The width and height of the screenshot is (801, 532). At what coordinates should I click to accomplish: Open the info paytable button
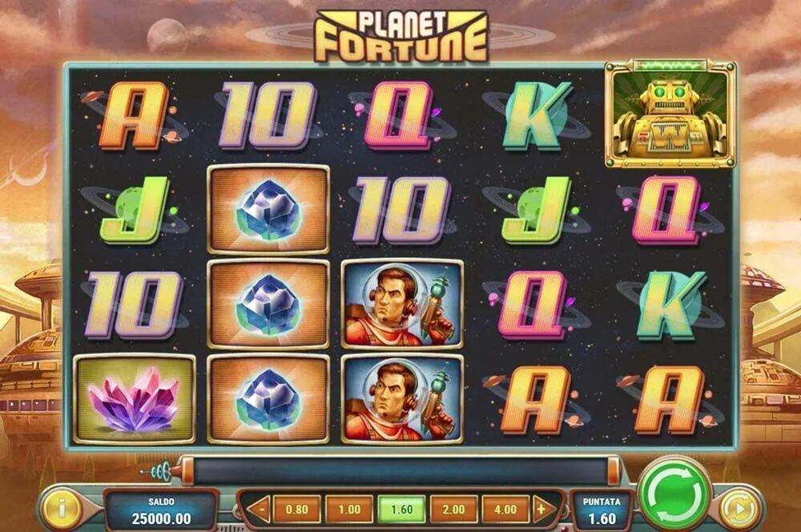(x=62, y=509)
